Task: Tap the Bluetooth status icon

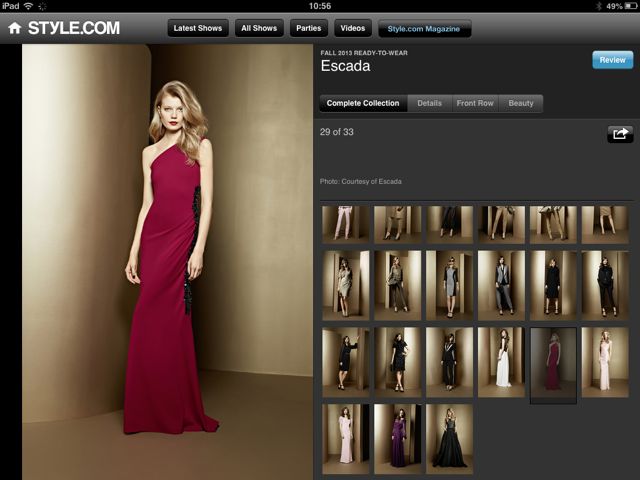Action: point(599,6)
